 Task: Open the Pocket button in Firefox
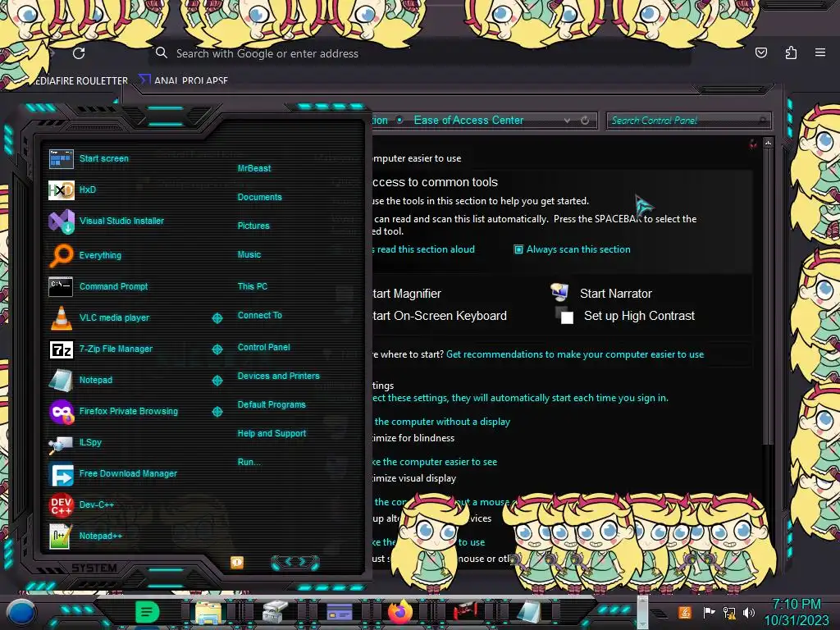point(761,52)
